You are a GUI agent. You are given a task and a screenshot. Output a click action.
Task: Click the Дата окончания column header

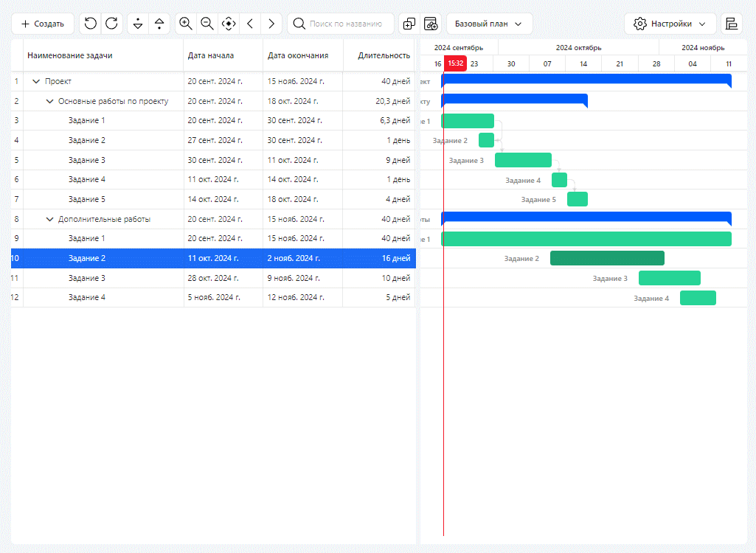point(303,55)
